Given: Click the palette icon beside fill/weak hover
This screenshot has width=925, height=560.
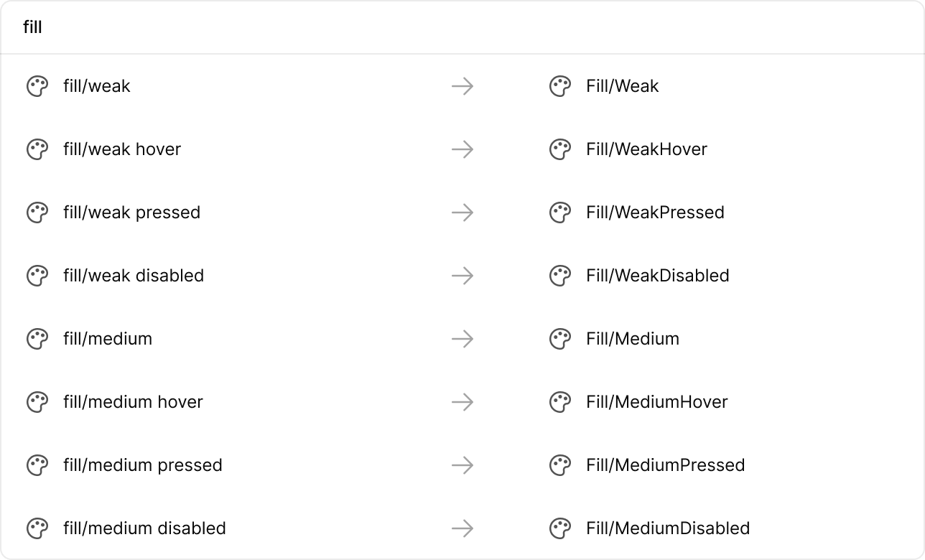Looking at the screenshot, I should [x=37, y=149].
